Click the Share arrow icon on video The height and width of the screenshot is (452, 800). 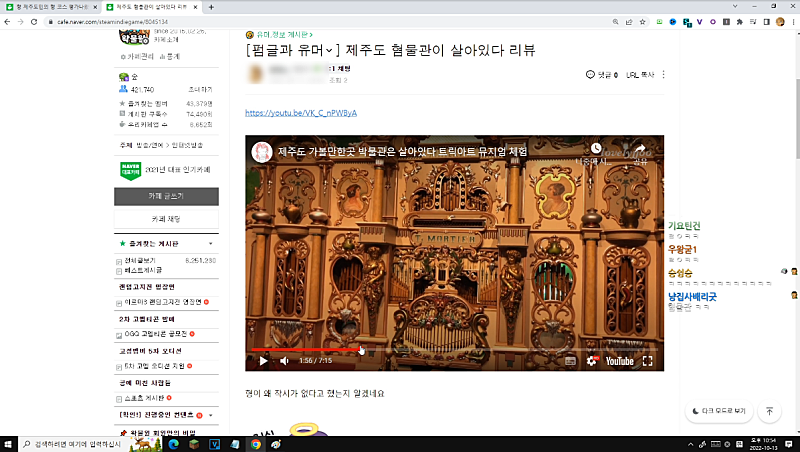641,149
